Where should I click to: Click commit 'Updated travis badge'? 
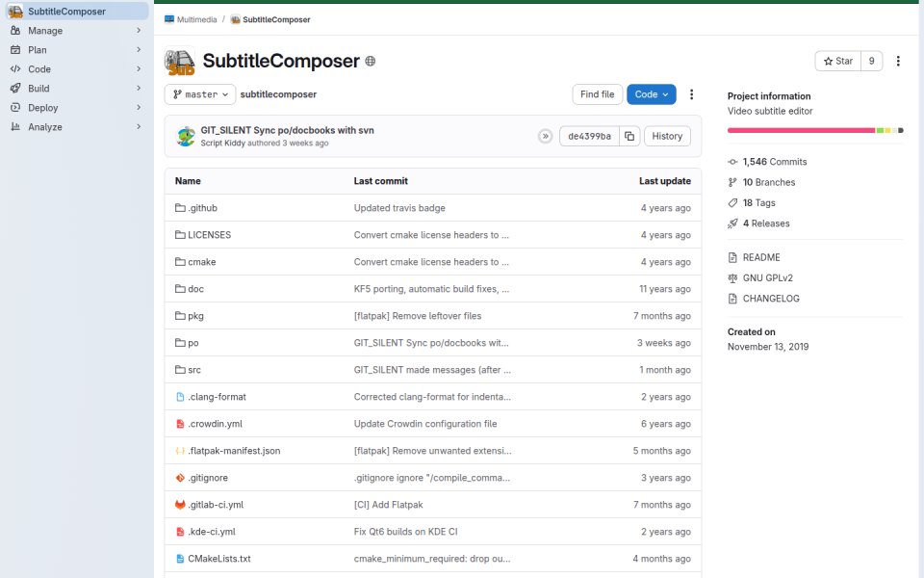399,208
